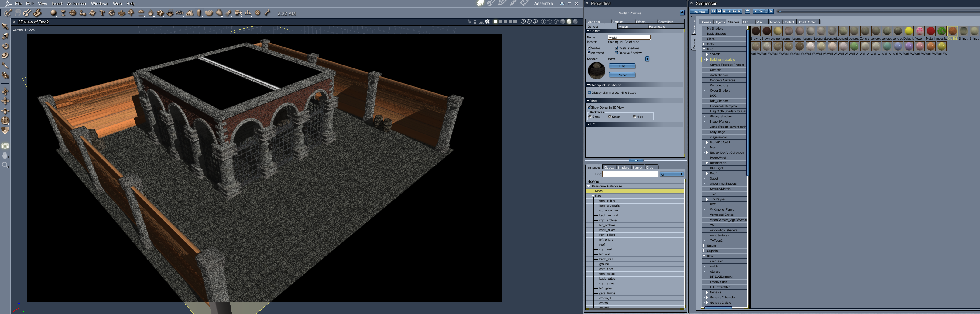Collapse the General section in Properties

588,31
